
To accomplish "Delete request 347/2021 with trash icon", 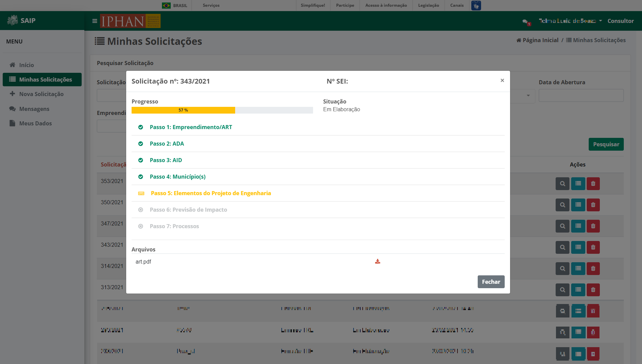I will [x=593, y=226].
